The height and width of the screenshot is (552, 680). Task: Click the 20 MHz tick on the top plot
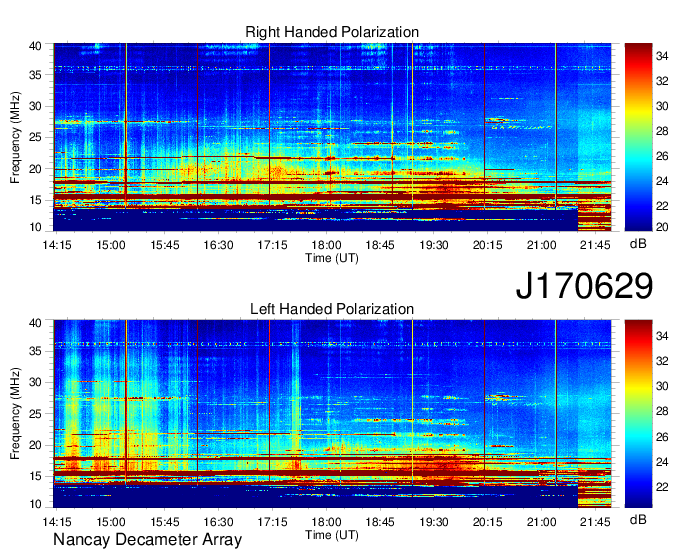click(35, 169)
